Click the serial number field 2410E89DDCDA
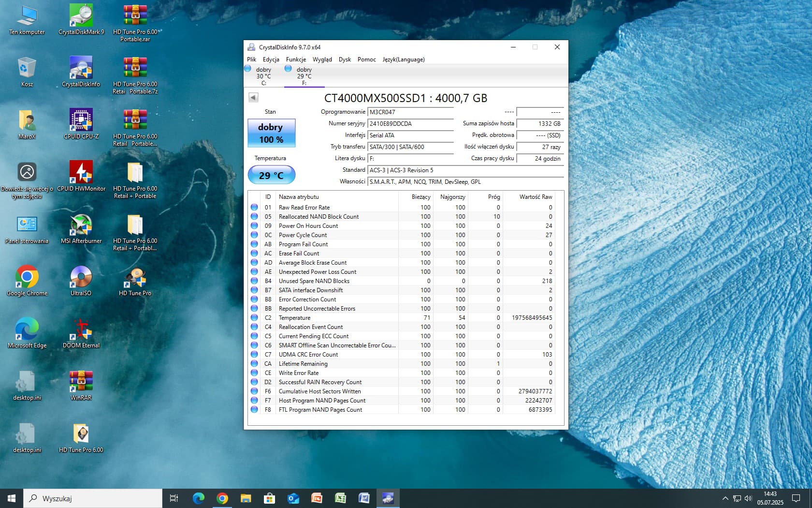 [410, 124]
